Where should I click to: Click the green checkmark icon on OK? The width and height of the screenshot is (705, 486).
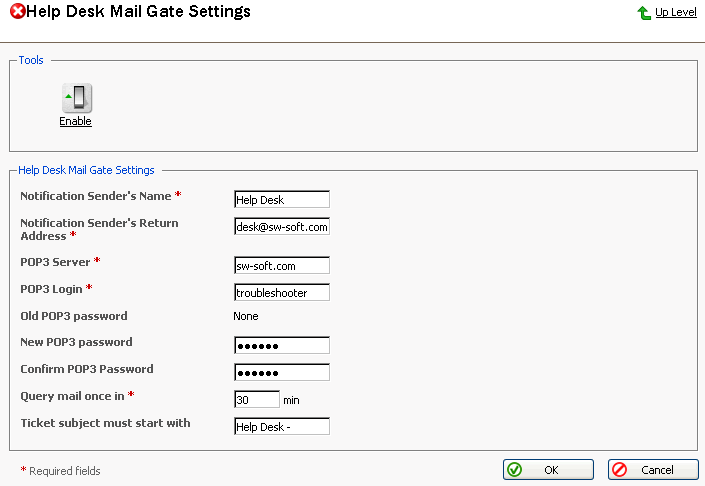[514, 470]
